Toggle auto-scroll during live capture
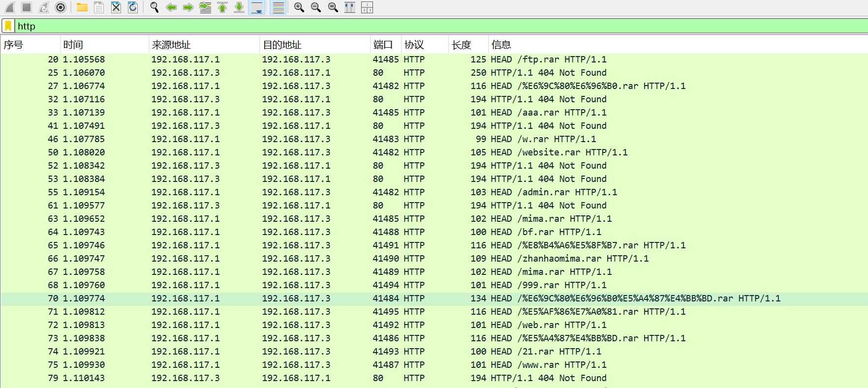 [x=257, y=7]
